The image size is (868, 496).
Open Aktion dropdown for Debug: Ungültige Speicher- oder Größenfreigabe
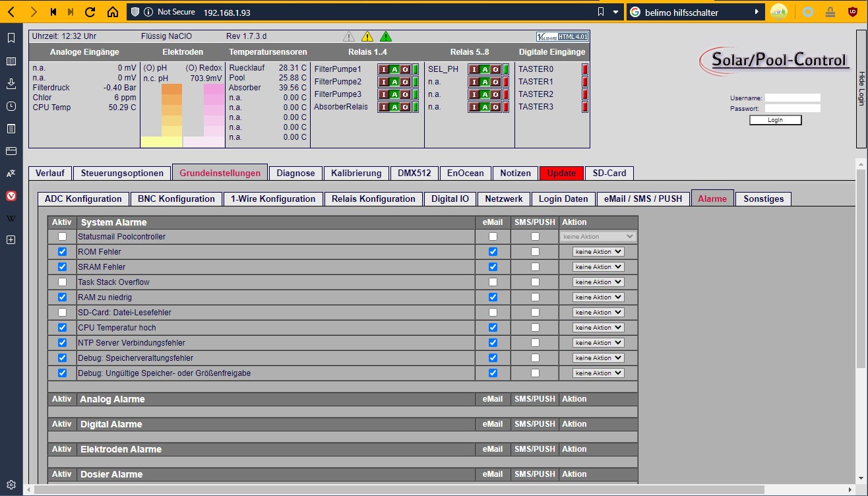598,373
